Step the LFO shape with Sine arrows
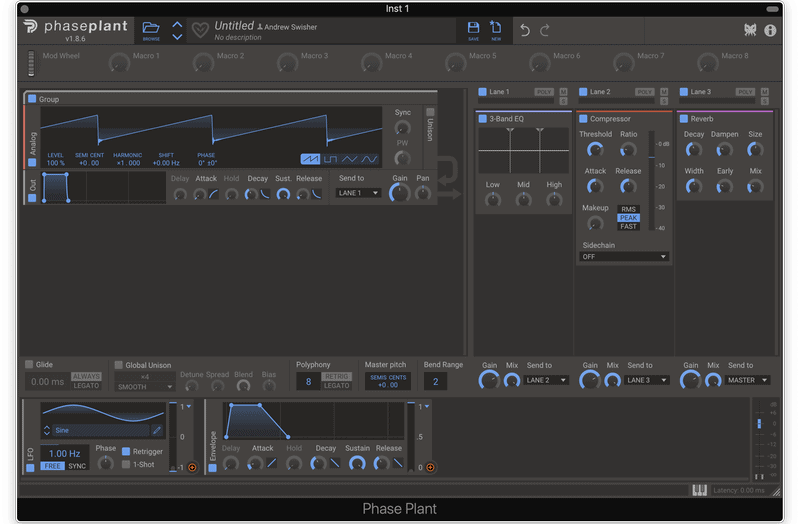This screenshot has width=800, height=524. (x=47, y=430)
